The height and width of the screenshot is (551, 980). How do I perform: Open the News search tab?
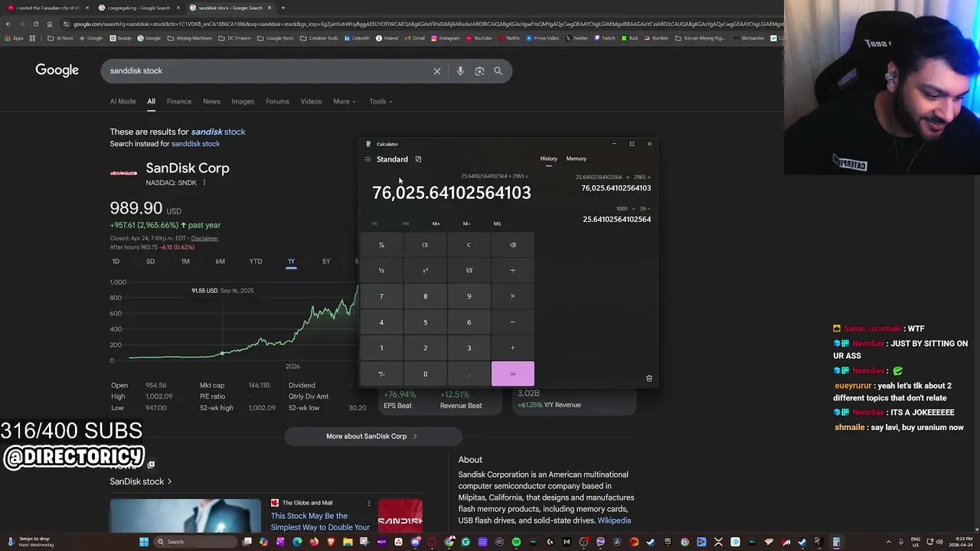(211, 101)
